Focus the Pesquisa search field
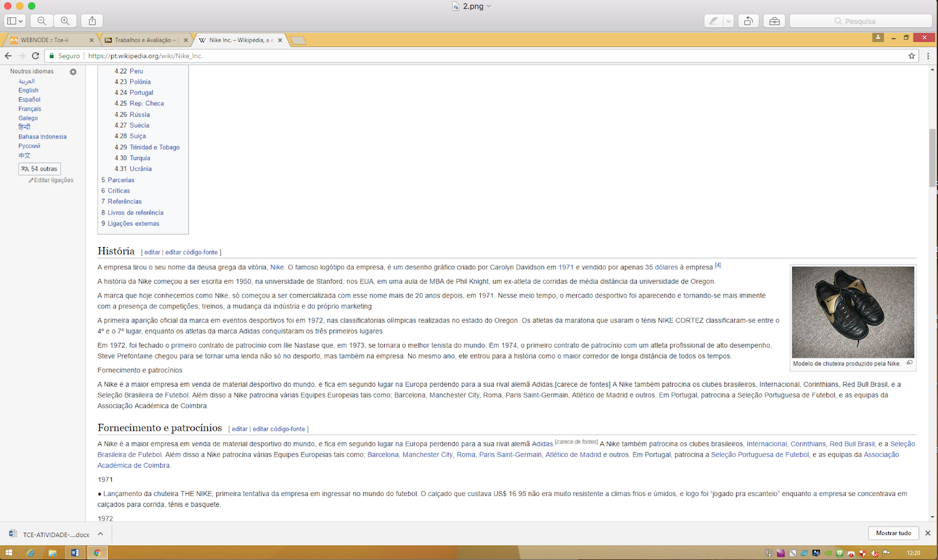 (860, 21)
